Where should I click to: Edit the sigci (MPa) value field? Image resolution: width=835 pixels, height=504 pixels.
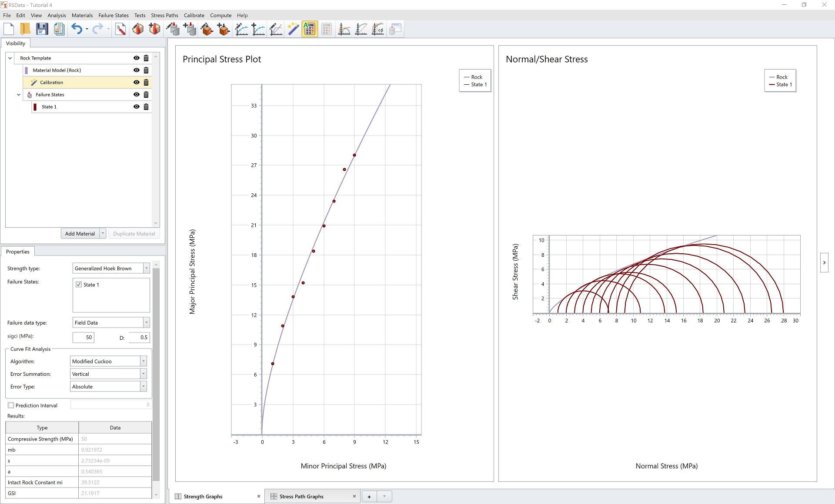point(83,337)
